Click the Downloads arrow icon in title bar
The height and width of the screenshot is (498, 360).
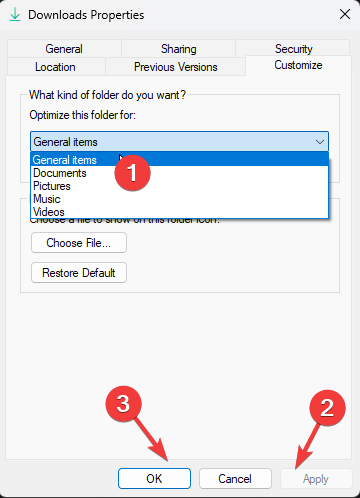pyautogui.click(x=14, y=15)
